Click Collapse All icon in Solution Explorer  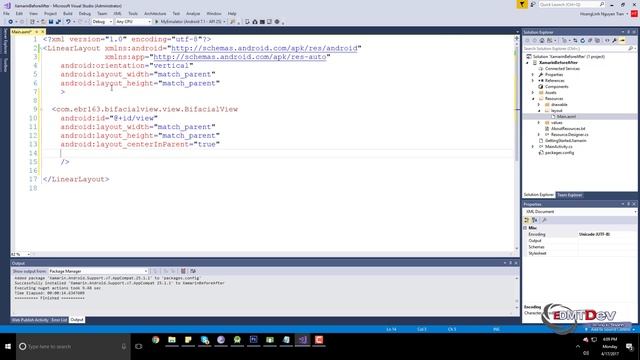(590, 40)
